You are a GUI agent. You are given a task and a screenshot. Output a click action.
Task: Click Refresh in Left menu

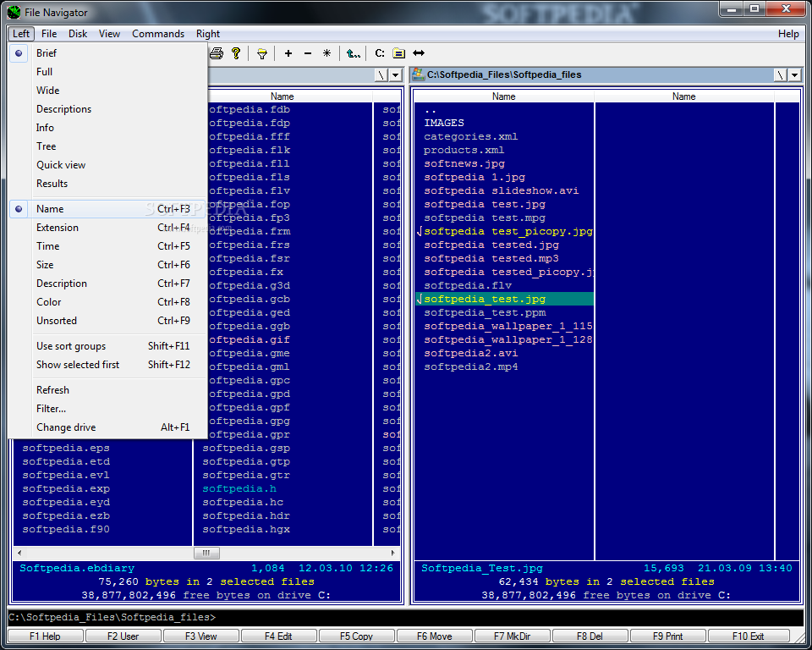coord(108,390)
